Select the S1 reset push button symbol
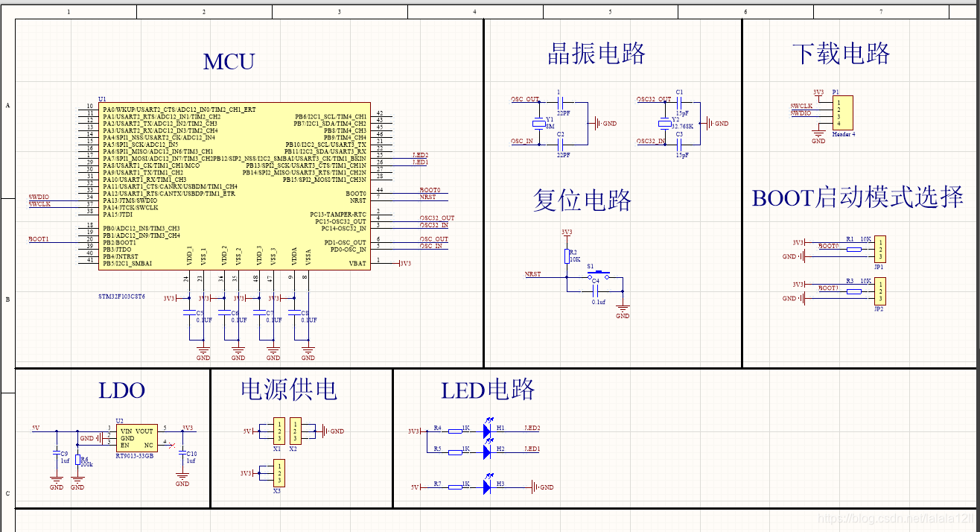The height and width of the screenshot is (532, 980). [599, 276]
